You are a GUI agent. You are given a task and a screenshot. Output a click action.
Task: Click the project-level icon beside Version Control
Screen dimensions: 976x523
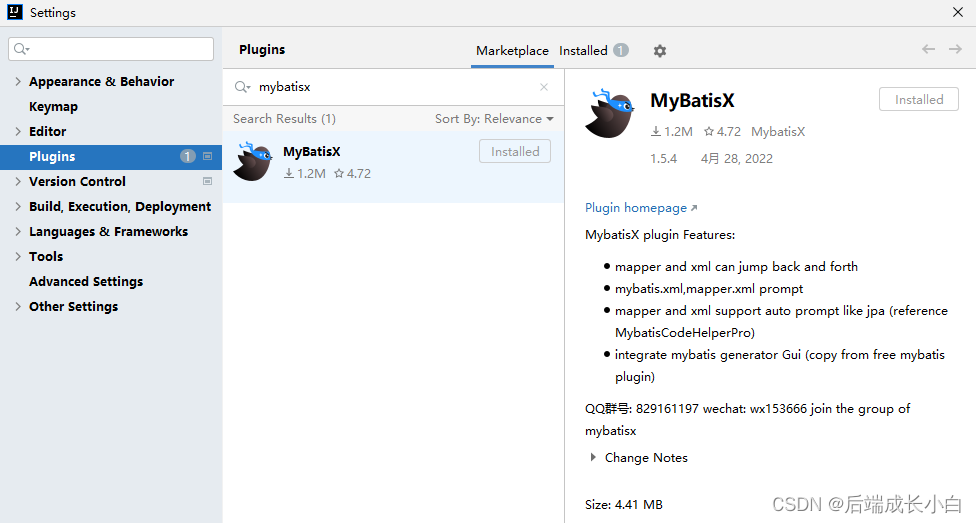[208, 181]
